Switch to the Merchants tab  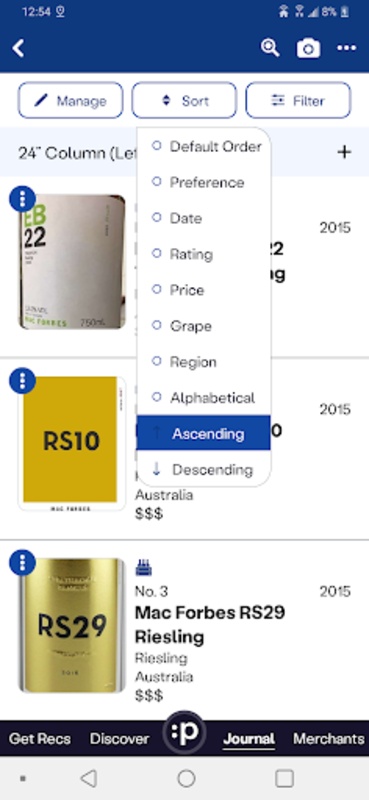(329, 739)
